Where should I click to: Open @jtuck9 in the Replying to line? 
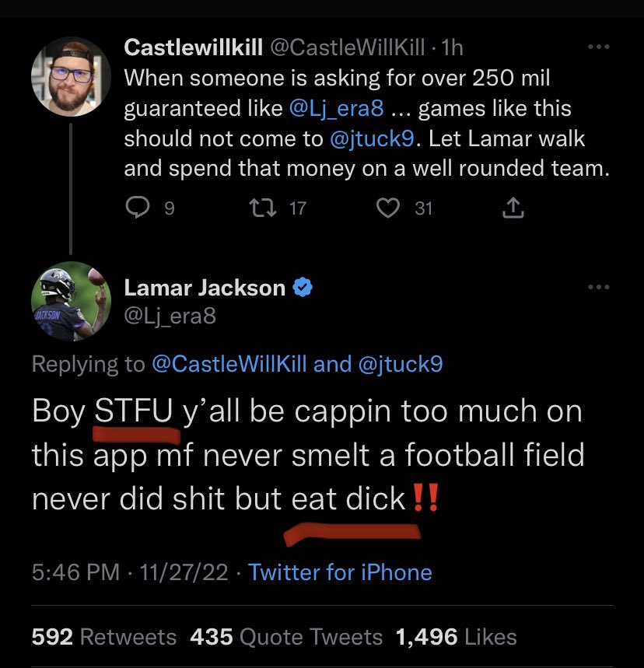tap(401, 364)
